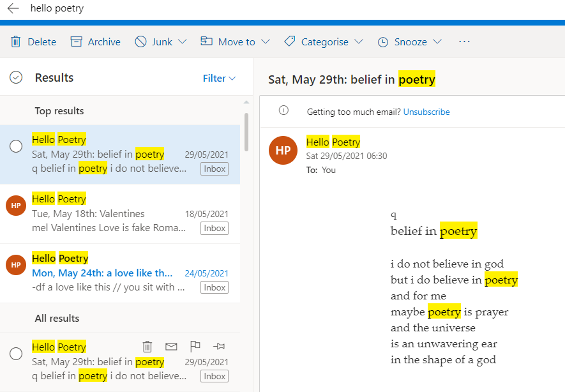
Task: Toggle select all results circle checkbox
Action: (x=16, y=77)
